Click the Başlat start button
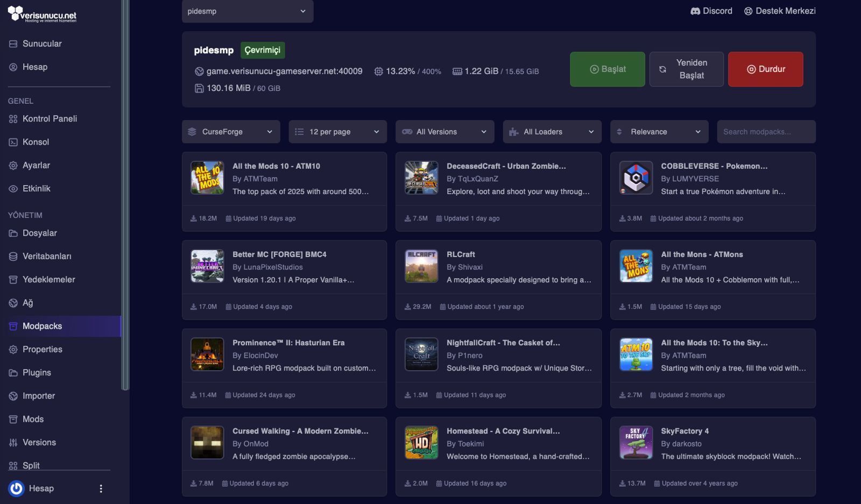This screenshot has height=504, width=861. (x=608, y=69)
